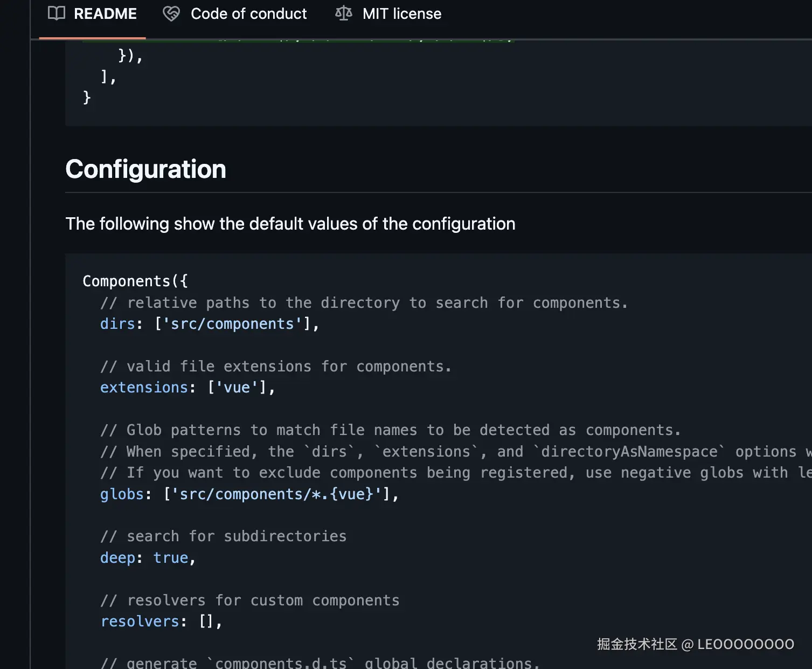The width and height of the screenshot is (812, 669).
Task: Click the 掘金技术社区 watermark text
Action: [636, 644]
